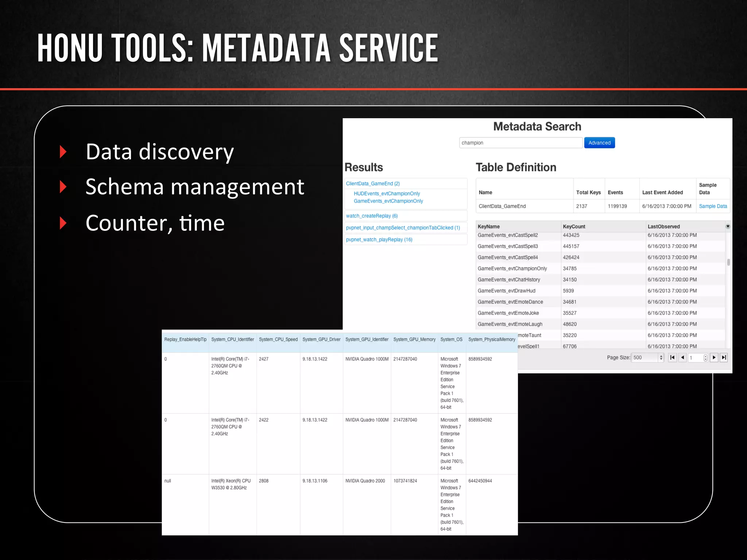This screenshot has width=747, height=560.
Task: Select the GameEvents_evtEmoteDance key
Action: point(510,302)
